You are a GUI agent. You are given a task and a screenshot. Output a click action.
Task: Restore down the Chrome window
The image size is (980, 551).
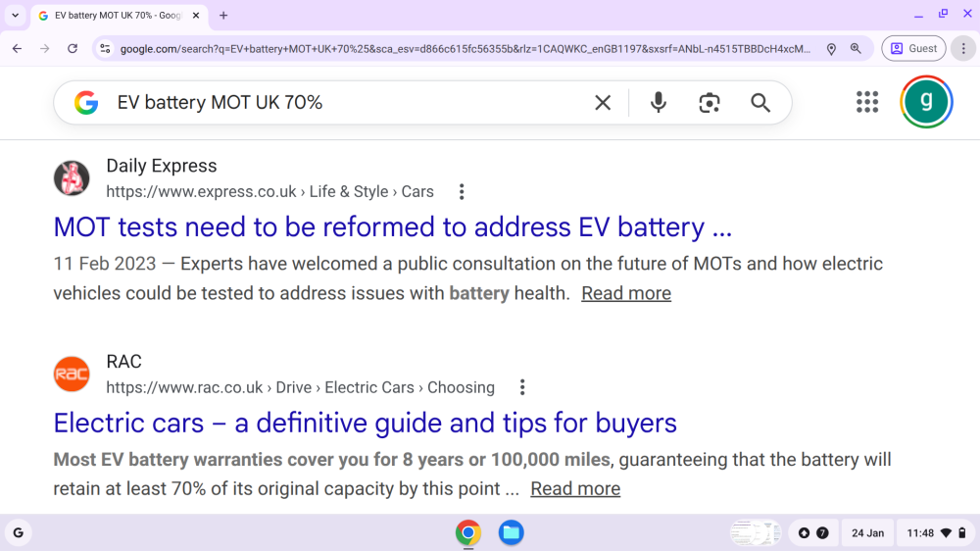click(943, 14)
